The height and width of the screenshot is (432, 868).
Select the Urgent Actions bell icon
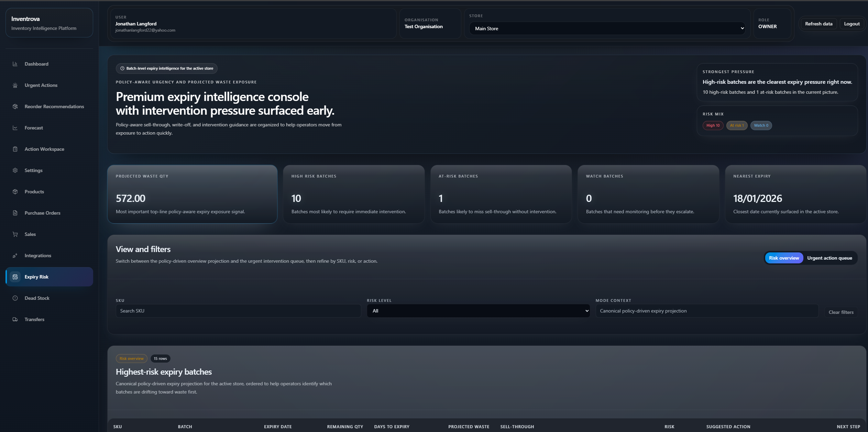pyautogui.click(x=15, y=85)
